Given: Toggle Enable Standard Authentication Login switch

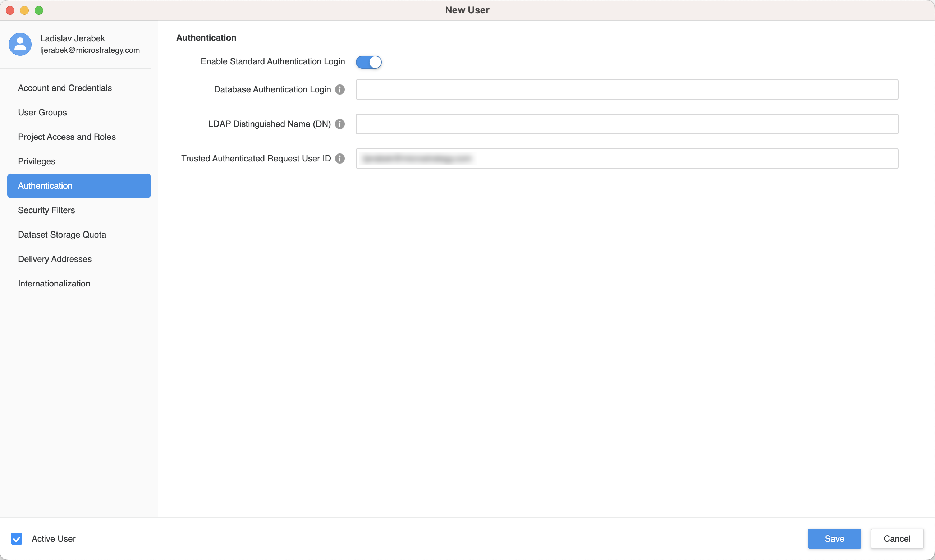Looking at the screenshot, I should [368, 62].
